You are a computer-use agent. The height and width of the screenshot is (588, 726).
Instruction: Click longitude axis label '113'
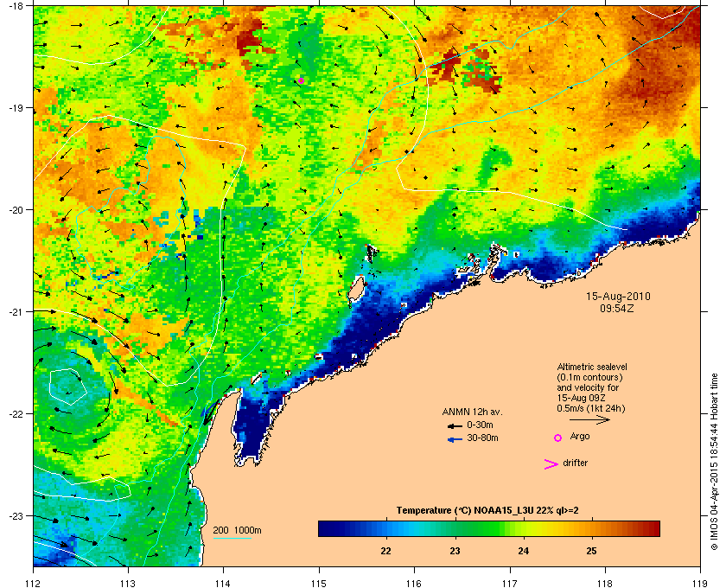[x=128, y=583]
